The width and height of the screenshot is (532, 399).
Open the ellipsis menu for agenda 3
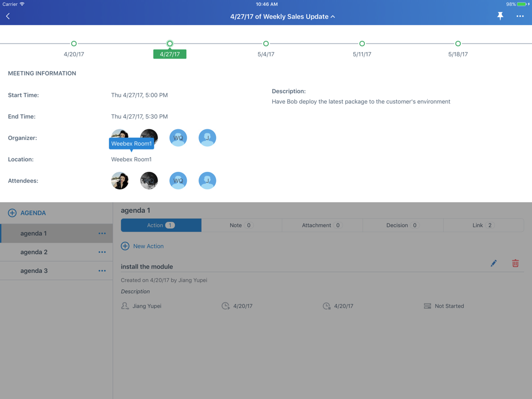102,271
